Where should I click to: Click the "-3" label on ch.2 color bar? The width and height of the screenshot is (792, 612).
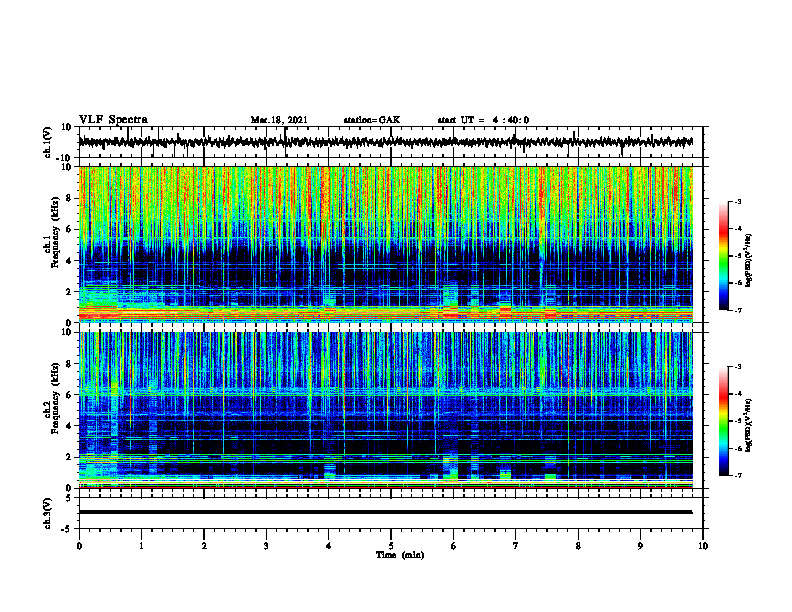click(x=738, y=367)
